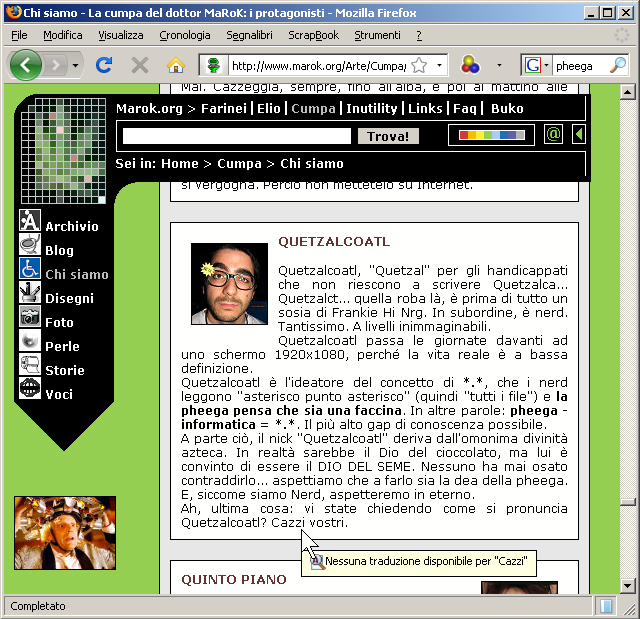
Task: Click the Storie sidebar icon
Action: point(30,366)
